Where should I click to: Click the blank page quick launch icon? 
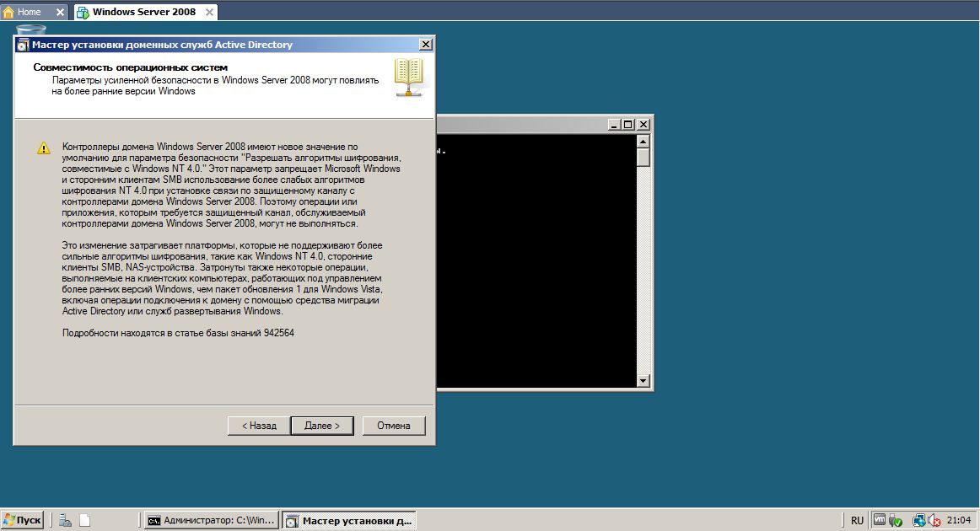click(x=85, y=520)
